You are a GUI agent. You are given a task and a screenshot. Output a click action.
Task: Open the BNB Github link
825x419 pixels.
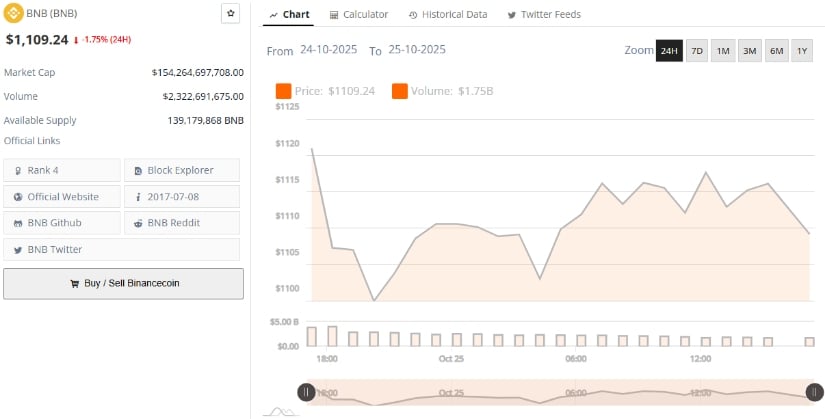62,222
